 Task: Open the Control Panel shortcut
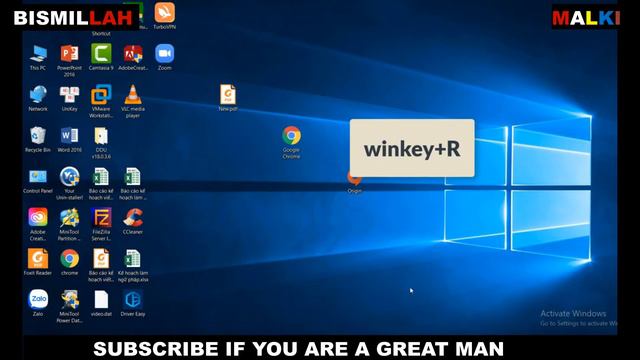tap(38, 177)
